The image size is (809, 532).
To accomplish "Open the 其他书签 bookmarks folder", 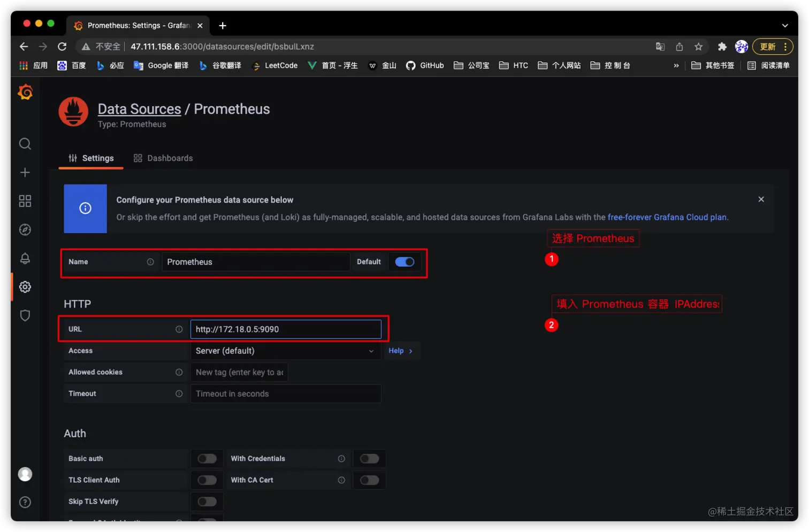I will (713, 66).
